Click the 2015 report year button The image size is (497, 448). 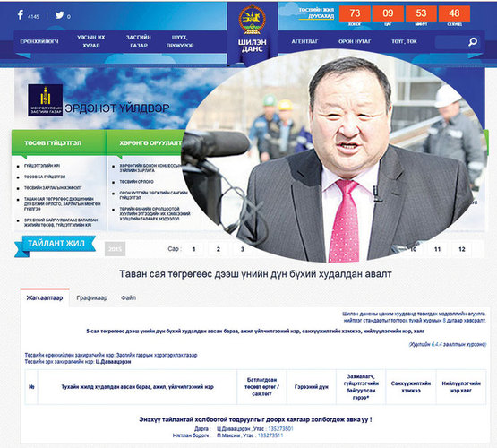coord(115,249)
